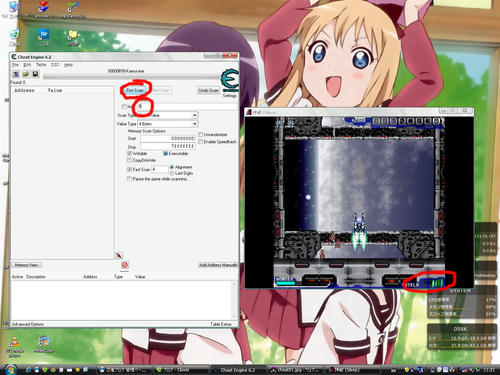
Task: Toggle the Writable checkbox
Action: [130, 153]
